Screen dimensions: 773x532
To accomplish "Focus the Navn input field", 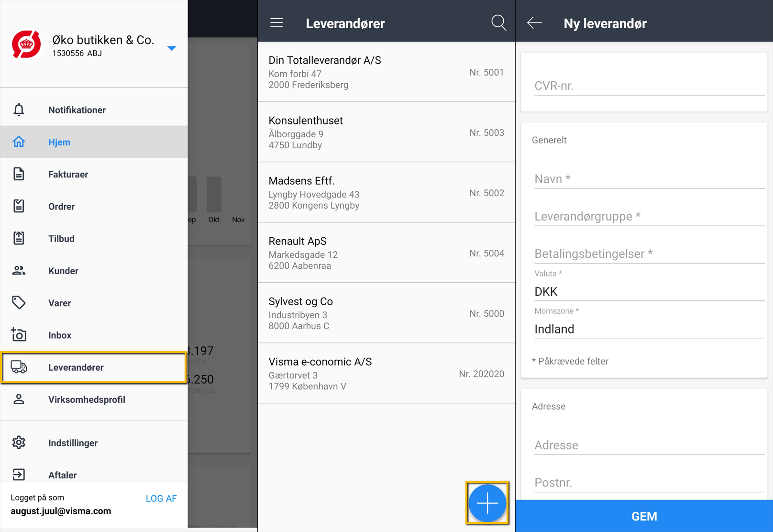I will tap(649, 179).
